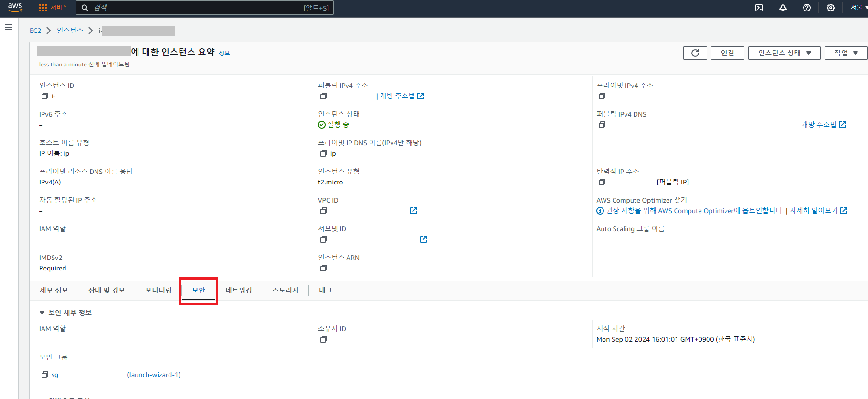Open 개방 주소법 link beside public DNS
The width and height of the screenshot is (868, 399).
tap(824, 125)
